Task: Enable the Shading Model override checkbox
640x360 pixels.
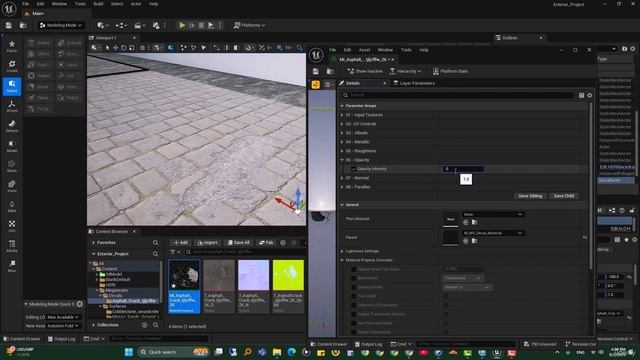Action: 353,287
